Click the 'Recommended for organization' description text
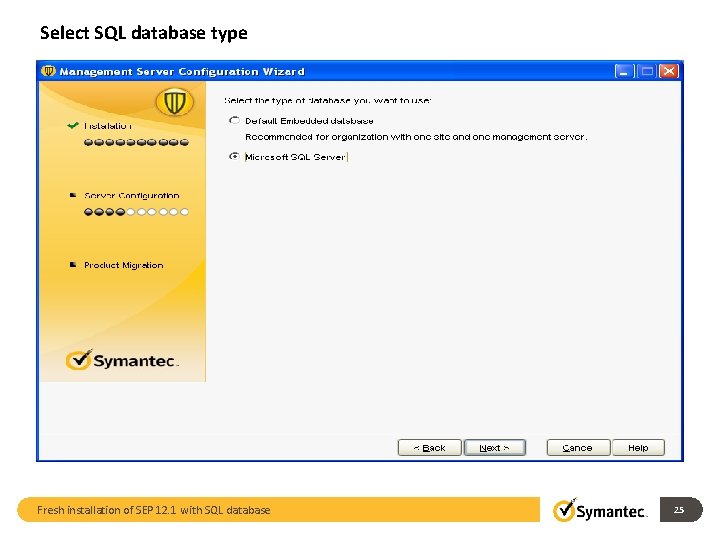The image size is (720, 540). pyautogui.click(x=416, y=137)
